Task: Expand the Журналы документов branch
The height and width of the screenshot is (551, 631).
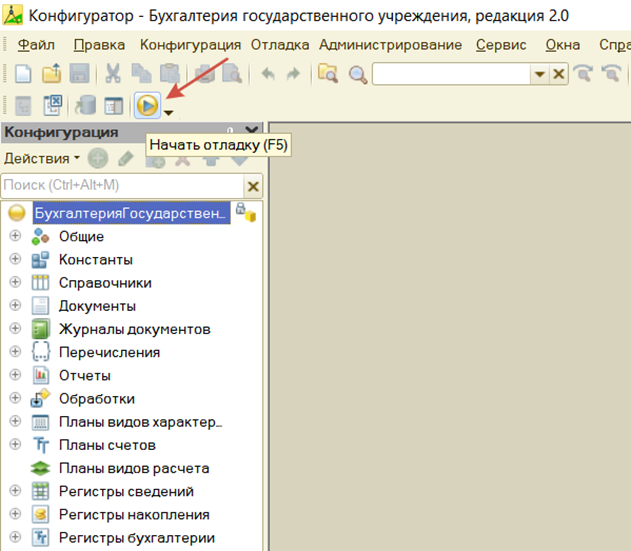Action: coord(15,328)
